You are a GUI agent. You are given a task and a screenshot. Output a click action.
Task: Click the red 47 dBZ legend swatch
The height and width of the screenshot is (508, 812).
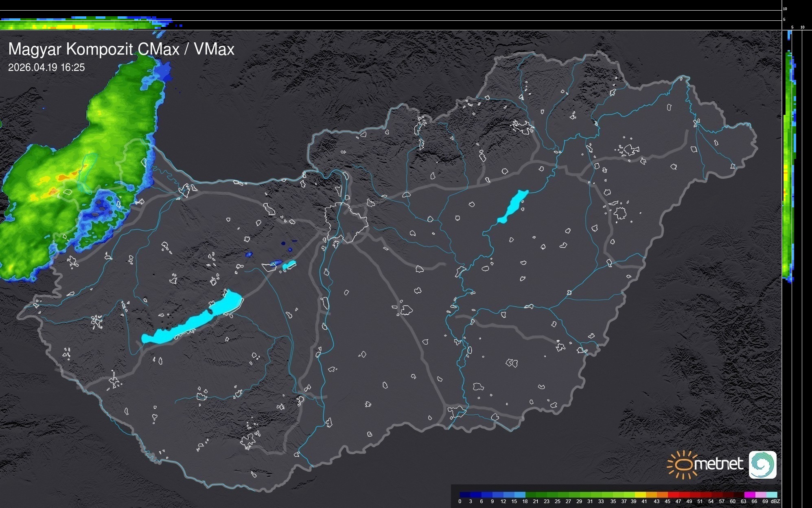pyautogui.click(x=684, y=495)
